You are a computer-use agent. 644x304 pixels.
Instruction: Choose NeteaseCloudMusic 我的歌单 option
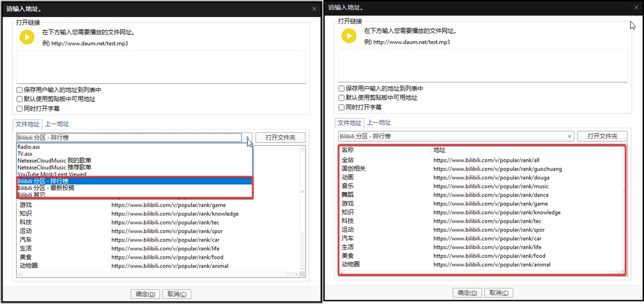point(134,160)
